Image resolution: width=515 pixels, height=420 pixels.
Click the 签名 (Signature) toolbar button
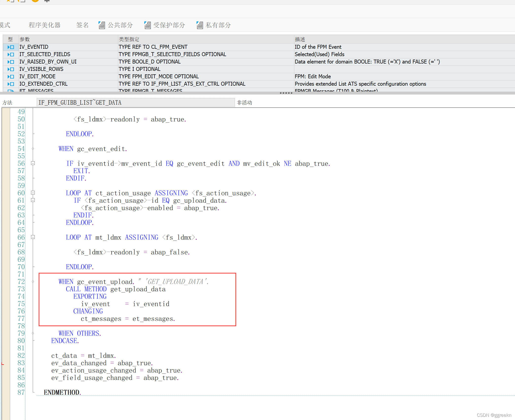tap(82, 25)
